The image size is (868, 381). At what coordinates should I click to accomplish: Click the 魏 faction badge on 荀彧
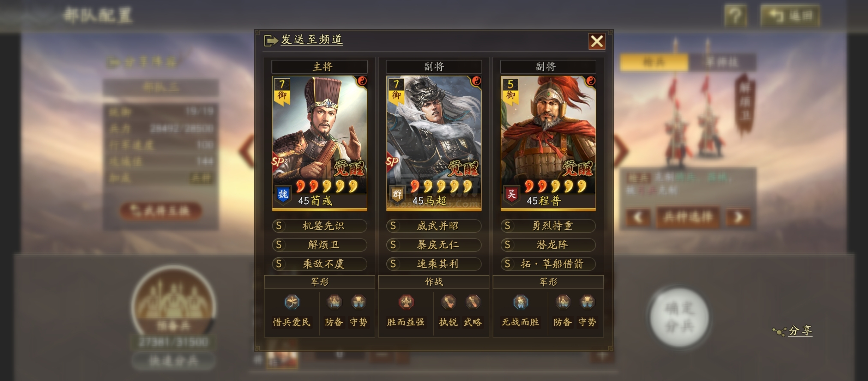283,194
